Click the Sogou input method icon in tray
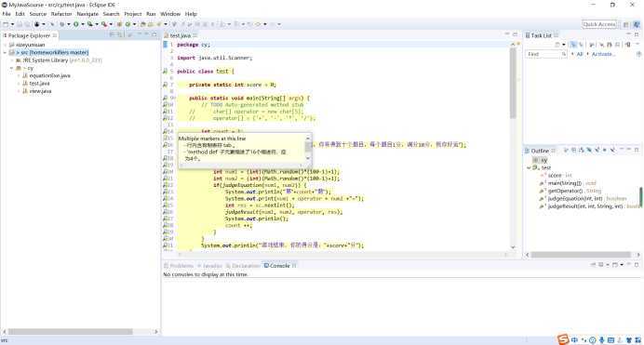644x345 pixels. tap(563, 339)
